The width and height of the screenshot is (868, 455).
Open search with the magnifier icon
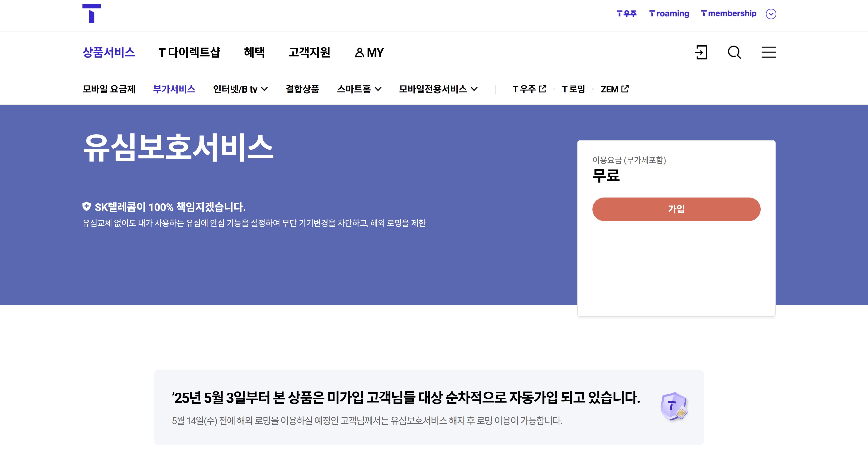pyautogui.click(x=734, y=53)
